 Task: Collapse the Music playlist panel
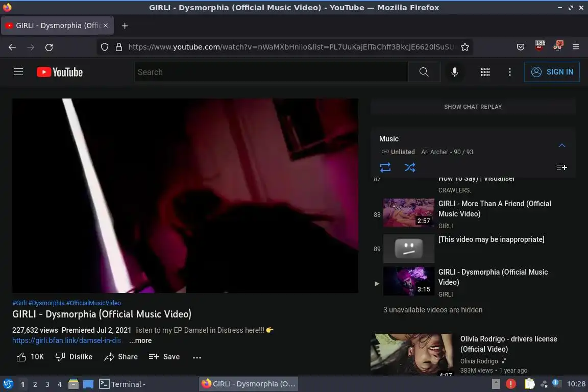pyautogui.click(x=562, y=145)
